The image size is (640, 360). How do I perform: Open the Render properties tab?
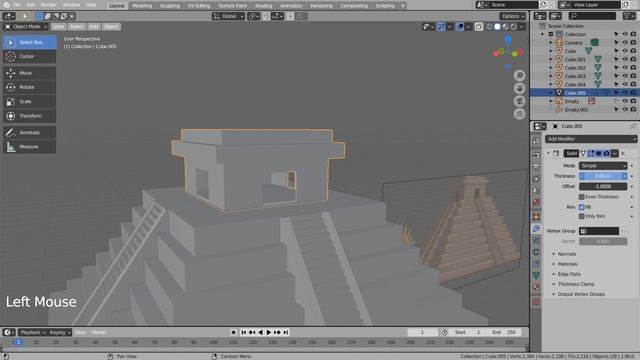tap(536, 155)
